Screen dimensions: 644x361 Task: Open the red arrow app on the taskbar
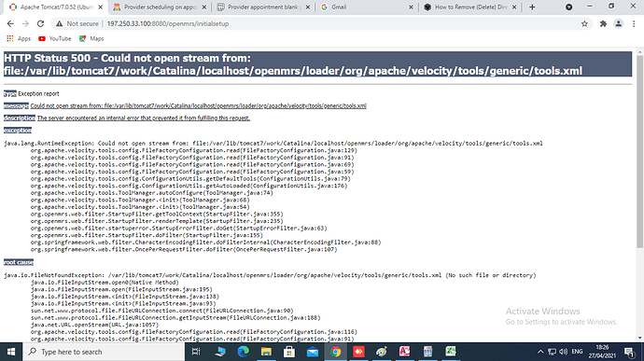point(358,352)
